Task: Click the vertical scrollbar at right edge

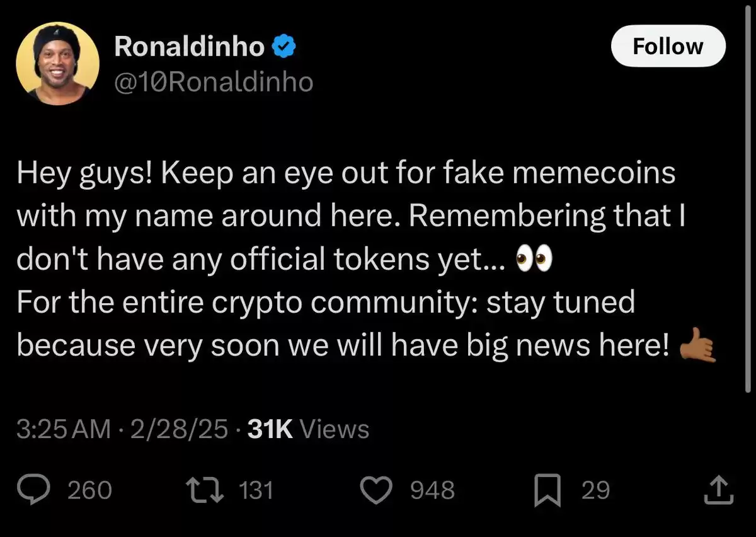Action: 748,199
